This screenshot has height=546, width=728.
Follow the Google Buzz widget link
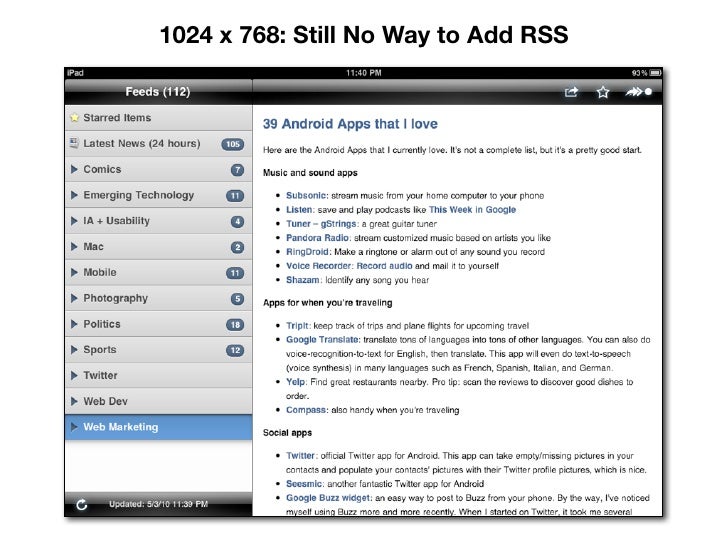pos(328,498)
